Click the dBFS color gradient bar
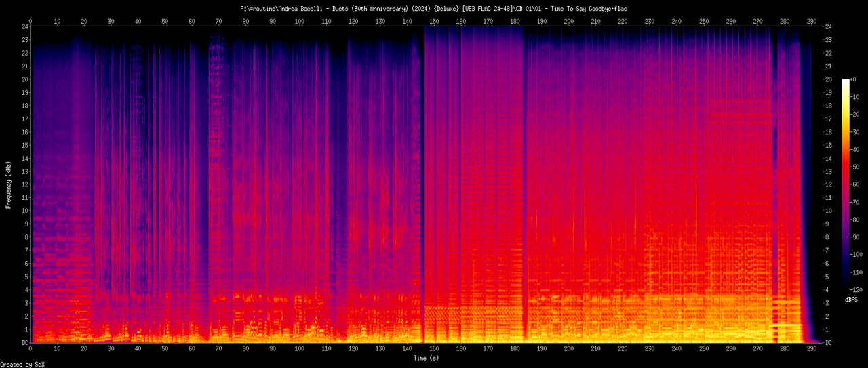This screenshot has width=868, height=368. 846,185
